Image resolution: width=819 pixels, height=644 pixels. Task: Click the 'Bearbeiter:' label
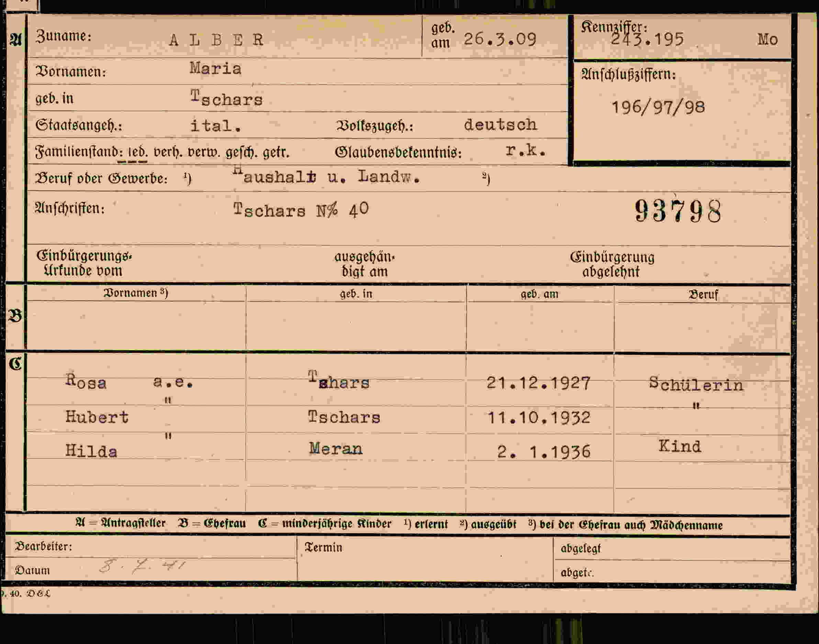pyautogui.click(x=43, y=546)
